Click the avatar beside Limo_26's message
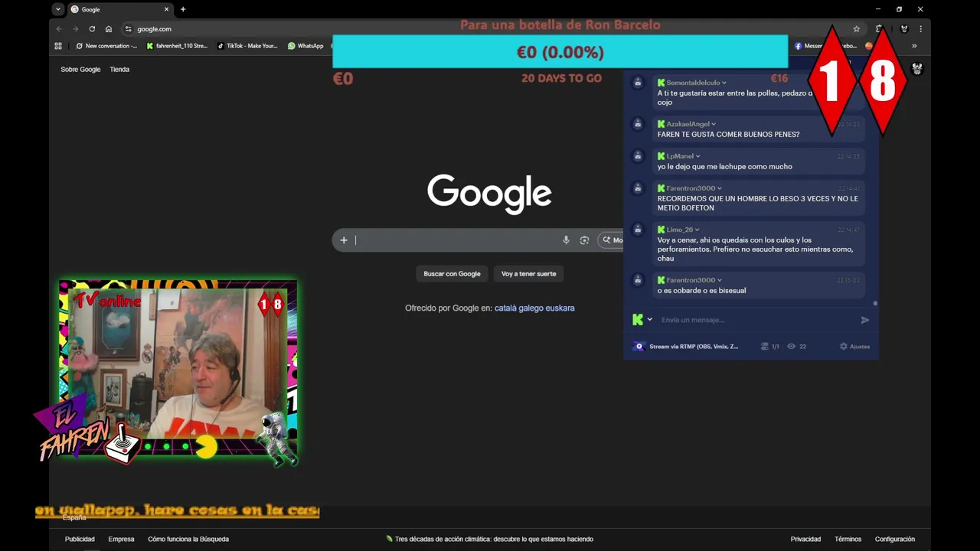The width and height of the screenshot is (980, 551). tap(637, 230)
